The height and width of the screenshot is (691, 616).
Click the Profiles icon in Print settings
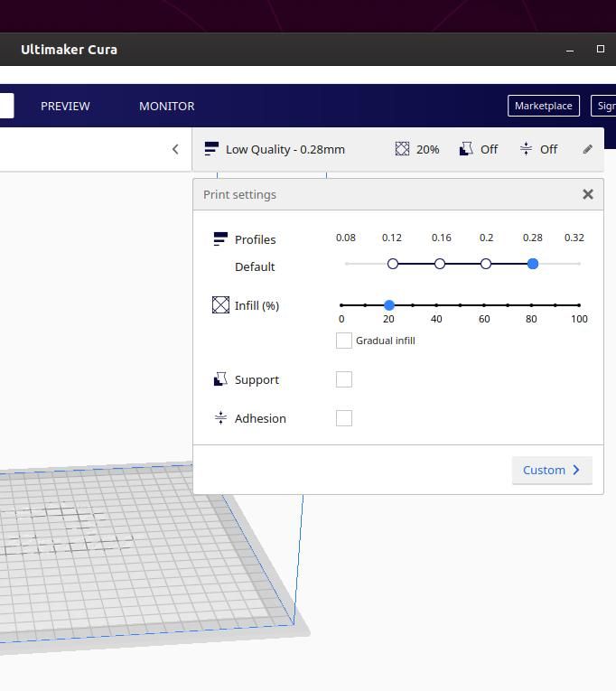point(220,238)
